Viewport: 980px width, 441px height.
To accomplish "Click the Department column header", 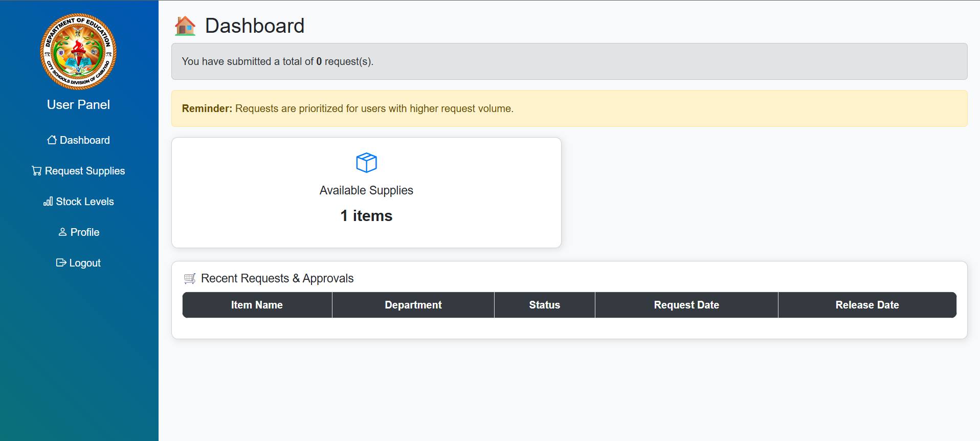I will (413, 305).
